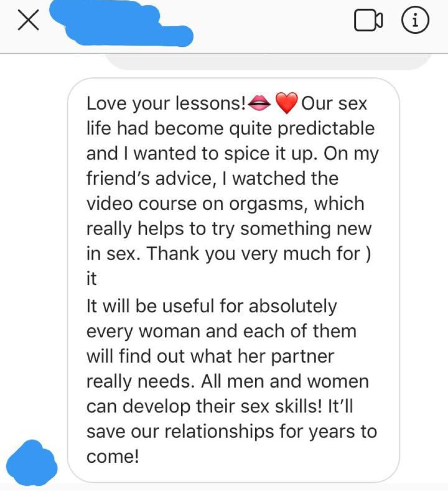The height and width of the screenshot is (491, 448).
Task: Select the partially visible previous message bubble
Action: [268, 61]
